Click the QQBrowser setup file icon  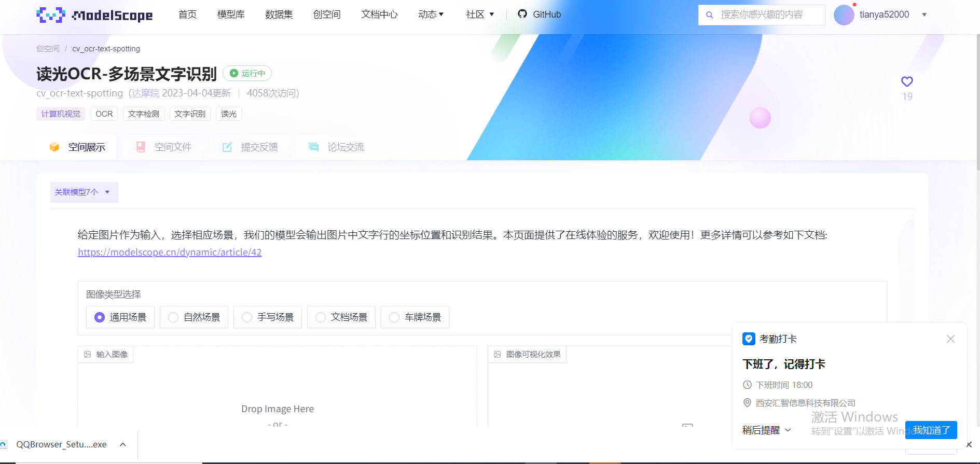click(x=4, y=444)
